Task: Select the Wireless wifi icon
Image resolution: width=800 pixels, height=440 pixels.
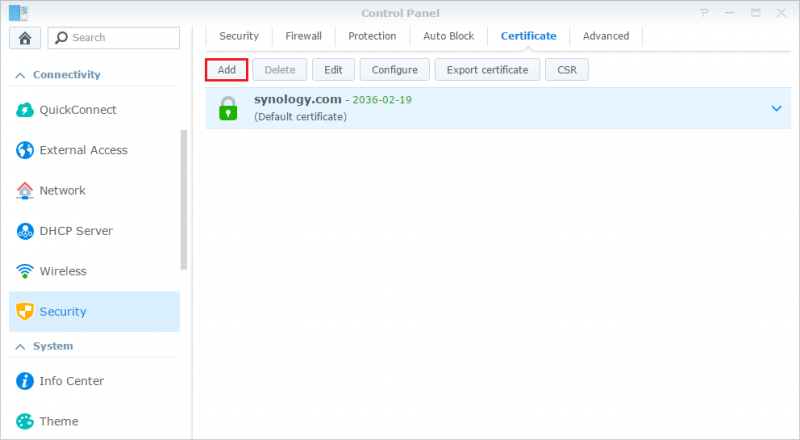Action: pos(25,271)
